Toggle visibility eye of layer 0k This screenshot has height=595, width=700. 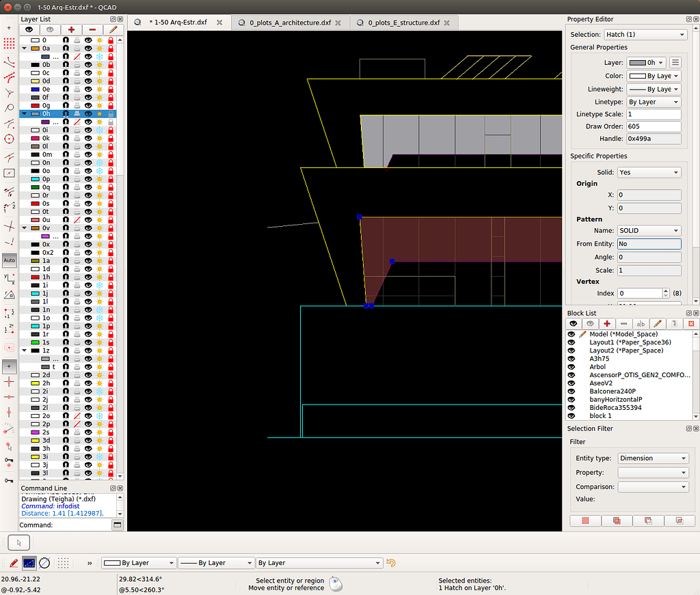pyautogui.click(x=88, y=138)
